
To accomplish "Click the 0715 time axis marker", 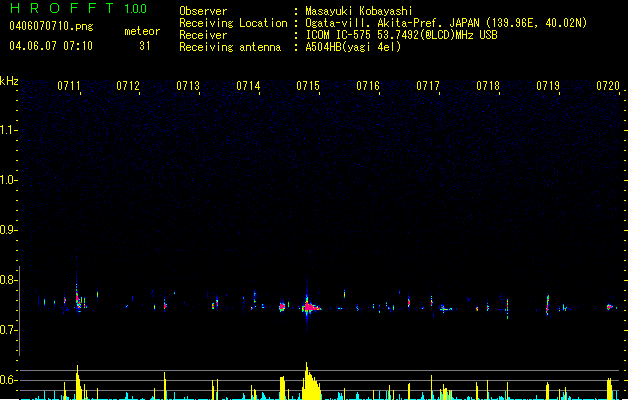I will tap(308, 86).
